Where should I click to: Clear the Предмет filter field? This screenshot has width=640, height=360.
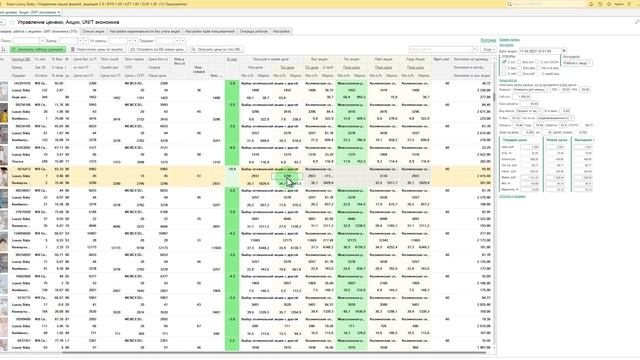point(182,41)
